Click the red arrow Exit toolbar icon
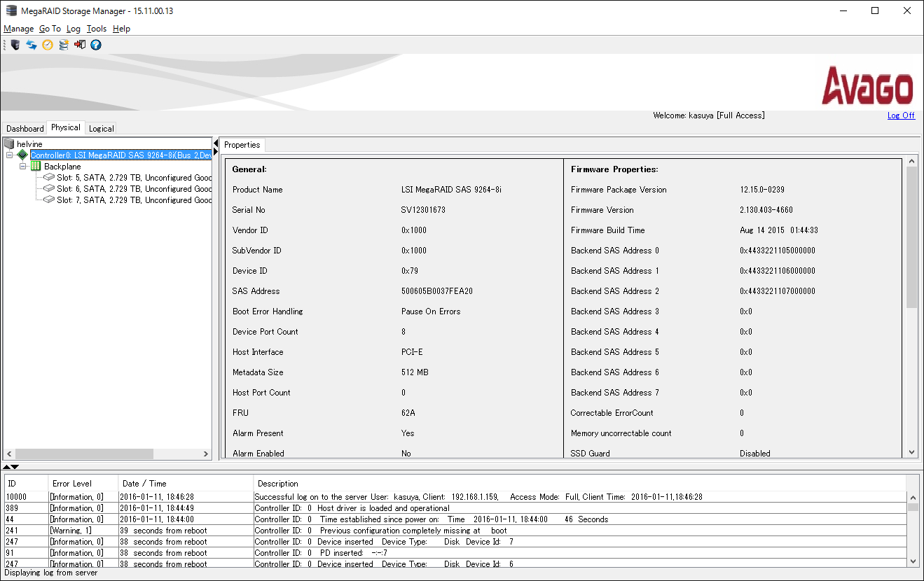Image resolution: width=924 pixels, height=581 pixels. pos(80,45)
